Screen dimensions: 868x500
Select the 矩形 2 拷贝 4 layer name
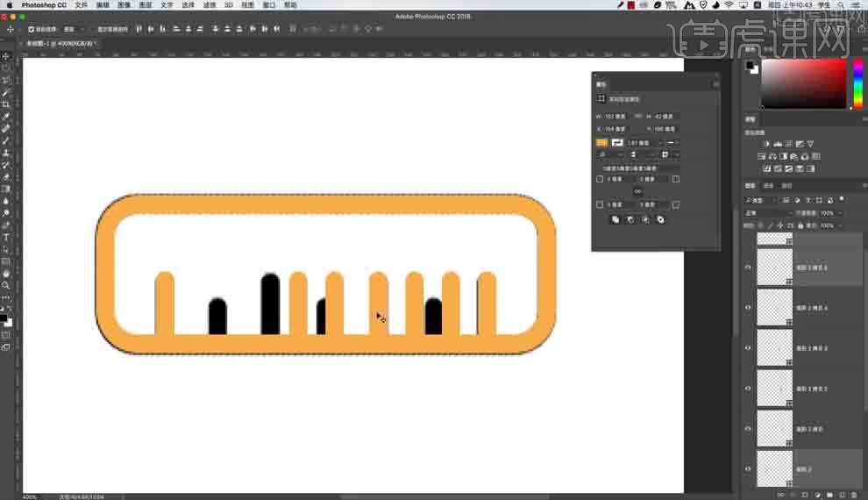[x=812, y=308]
